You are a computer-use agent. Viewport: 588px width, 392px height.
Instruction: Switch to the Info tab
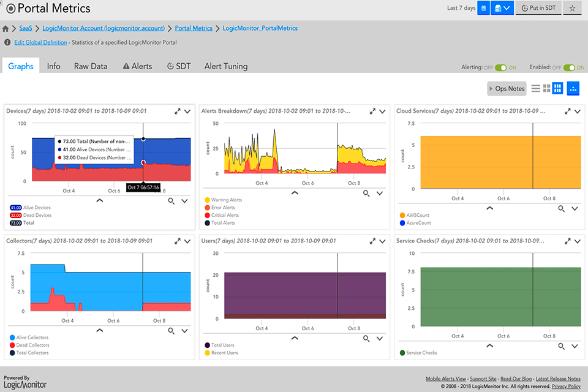click(x=54, y=66)
